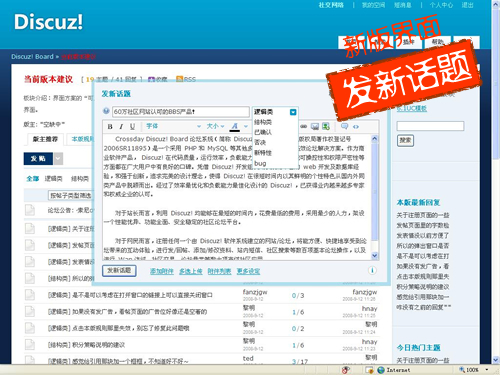Screen dimensions: 500x375
Task: Toggle underline formatting in post editor
Action: click(132, 127)
